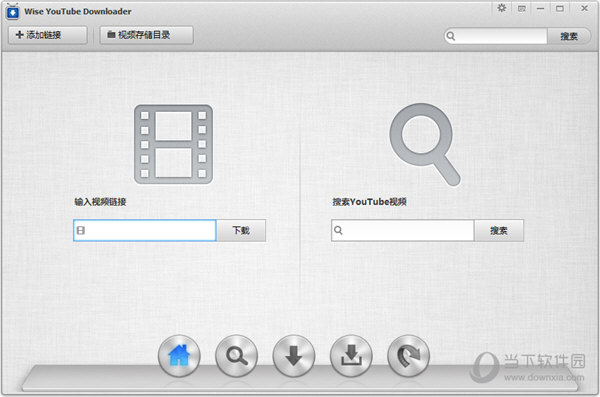
Task: Open the downloaded videos tray dock icon
Action: 351,356
